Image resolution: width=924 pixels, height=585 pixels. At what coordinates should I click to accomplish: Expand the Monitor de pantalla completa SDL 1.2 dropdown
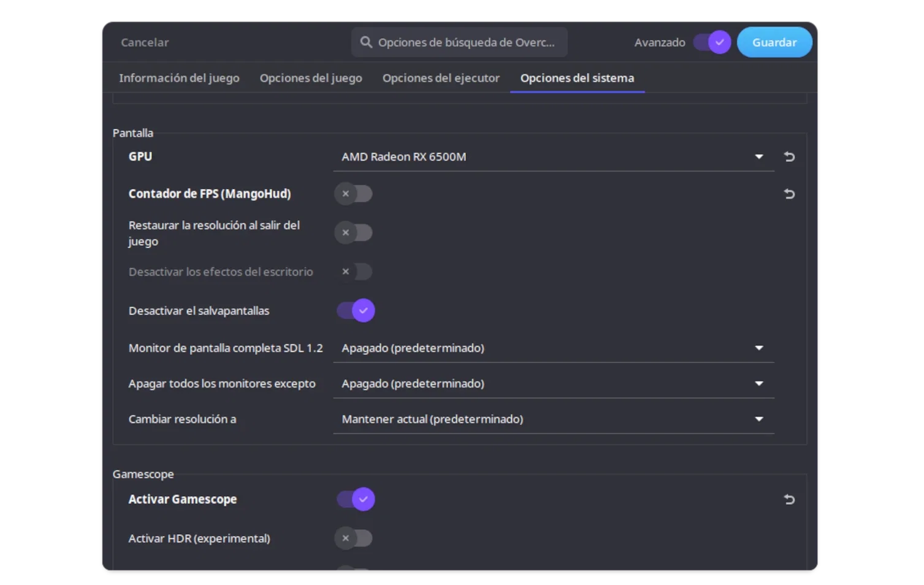553,348
